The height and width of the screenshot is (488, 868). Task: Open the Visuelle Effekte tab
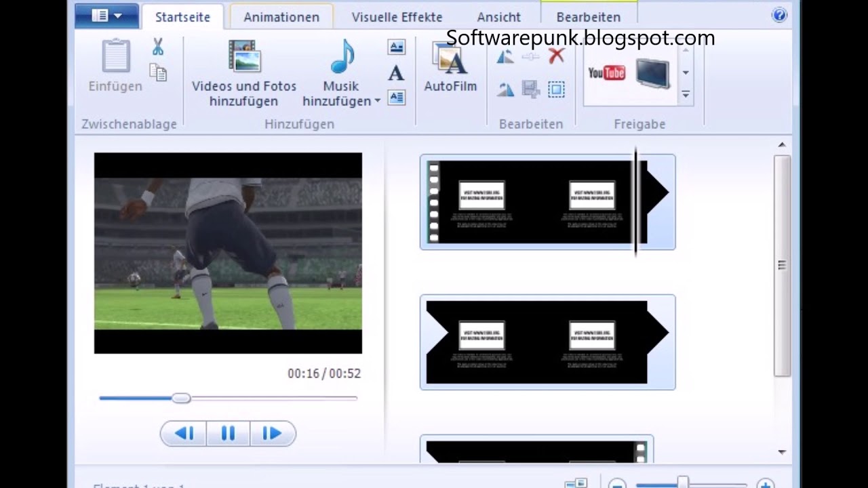(x=397, y=17)
